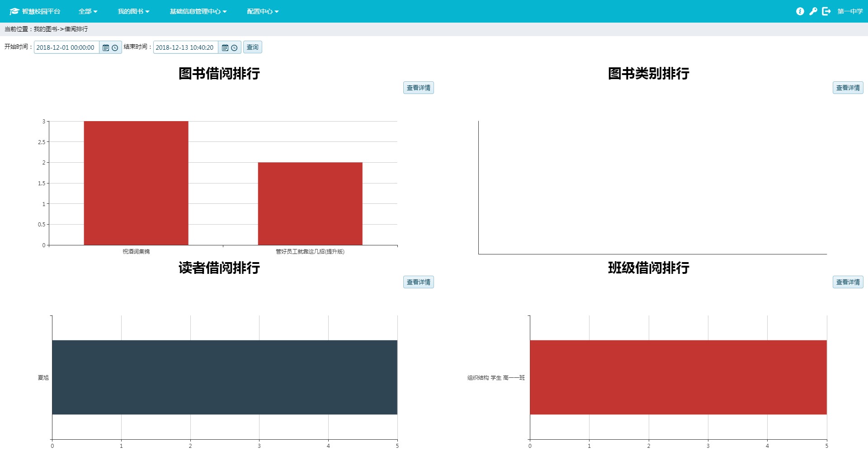
Task: Open calendar picker for end time
Action: pos(225,48)
